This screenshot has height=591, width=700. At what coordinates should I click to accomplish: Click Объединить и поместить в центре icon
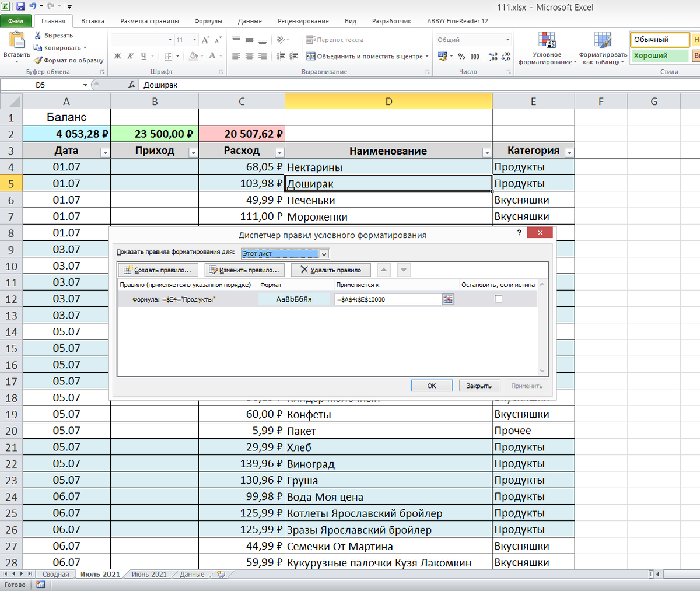click(311, 57)
